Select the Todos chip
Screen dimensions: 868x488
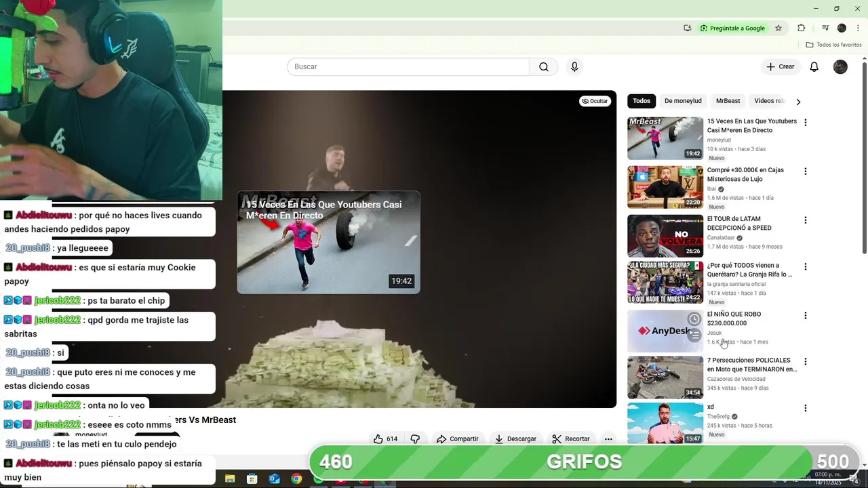pyautogui.click(x=642, y=101)
